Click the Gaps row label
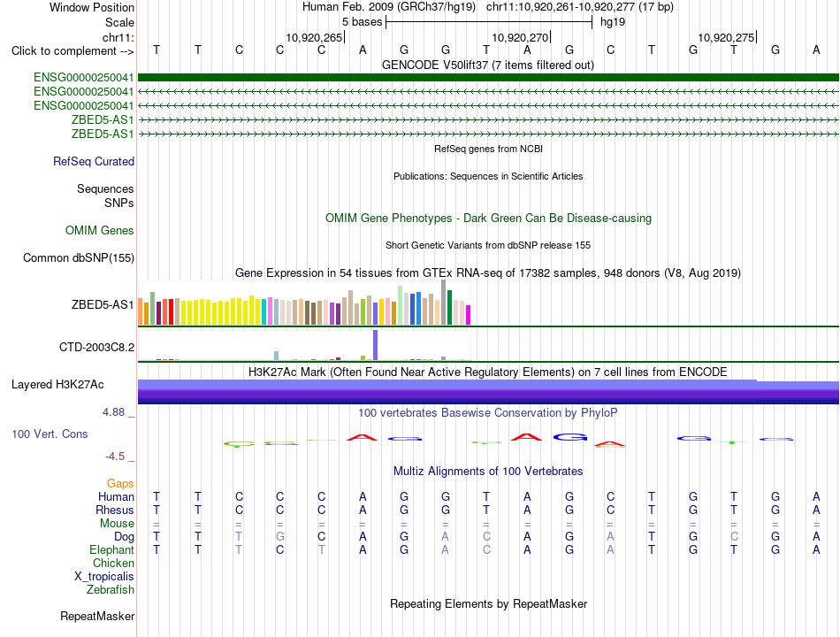Image resolution: width=840 pixels, height=637 pixels. (x=120, y=484)
